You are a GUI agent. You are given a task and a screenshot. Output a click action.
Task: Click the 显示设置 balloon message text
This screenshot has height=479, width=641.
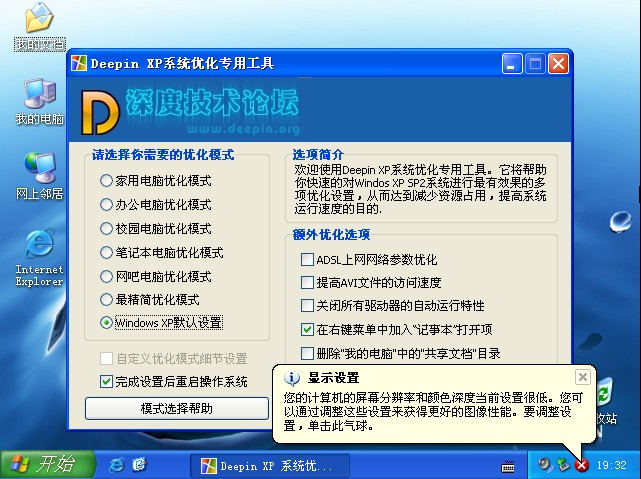(x=433, y=412)
